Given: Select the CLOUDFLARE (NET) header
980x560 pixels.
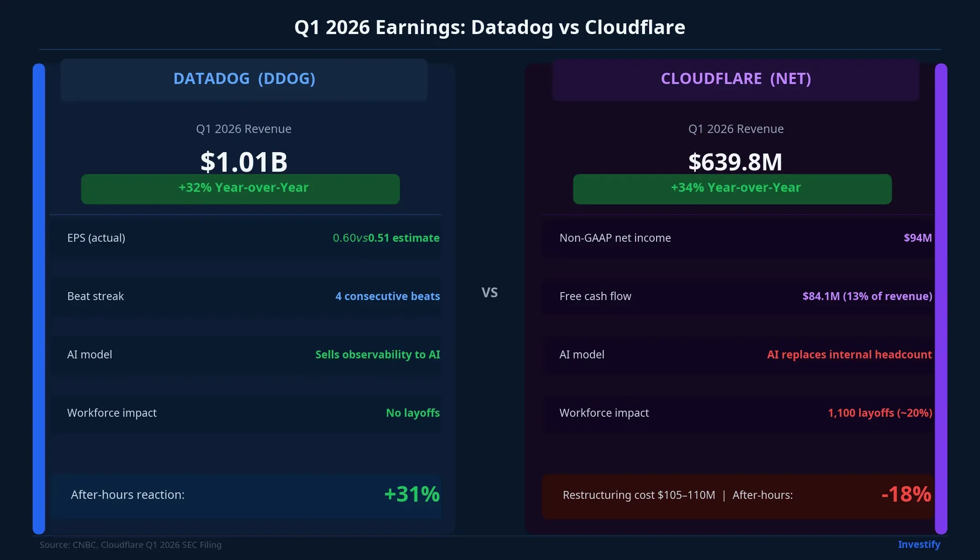Looking at the screenshot, I should coord(736,79).
